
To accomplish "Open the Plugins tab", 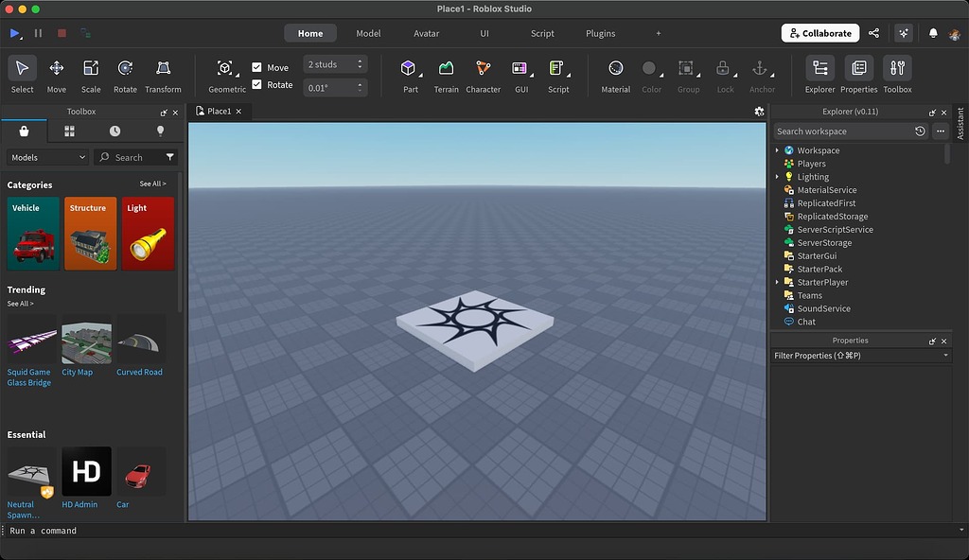I will [600, 32].
